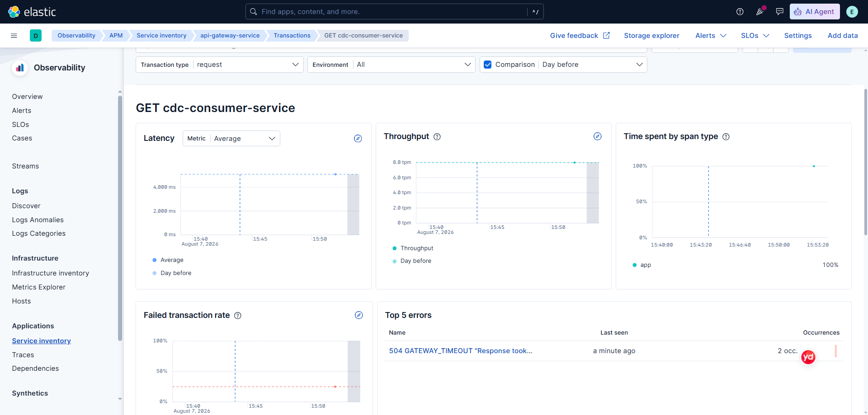Open the 504 GATEWAY_TIMEOUT error link

click(461, 351)
